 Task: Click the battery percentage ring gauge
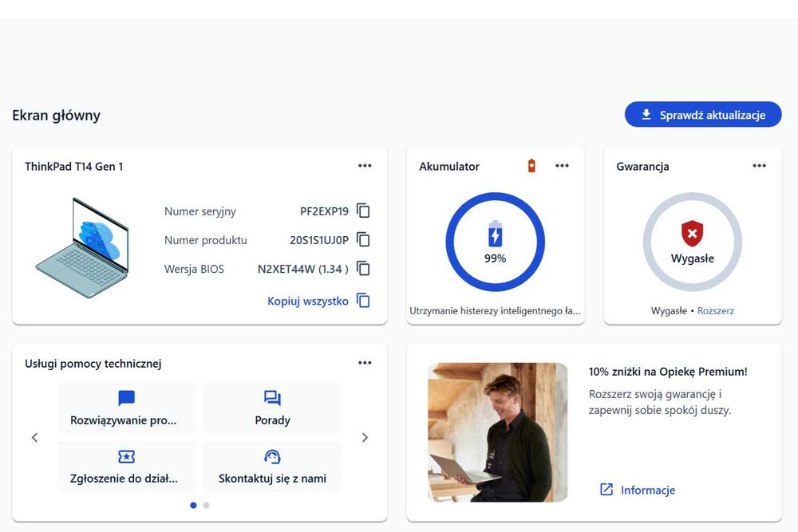tap(496, 242)
